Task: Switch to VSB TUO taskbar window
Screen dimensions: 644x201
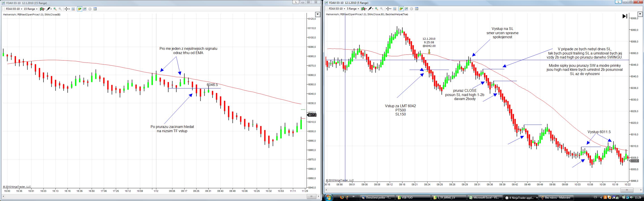Action: pos(413,197)
